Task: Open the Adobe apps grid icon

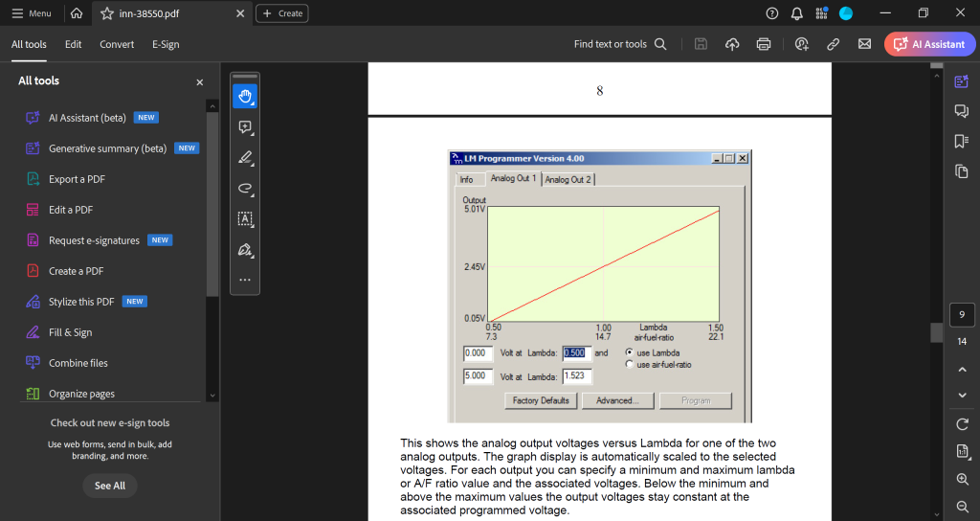Action: point(821,13)
